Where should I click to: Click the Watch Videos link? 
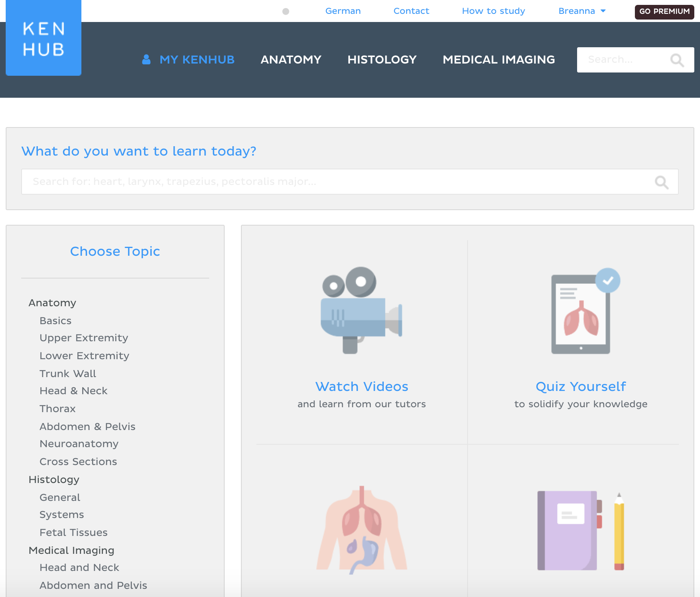click(x=362, y=386)
